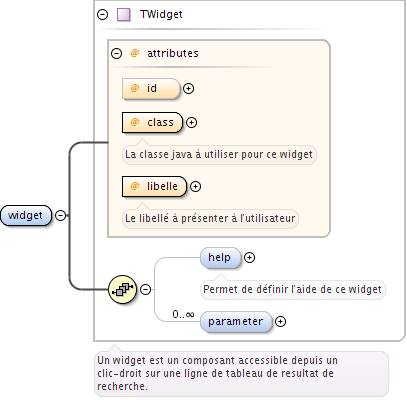Viewport: 407px width, 400px height.
Task: Select the parameter element node
Action: click(236, 321)
